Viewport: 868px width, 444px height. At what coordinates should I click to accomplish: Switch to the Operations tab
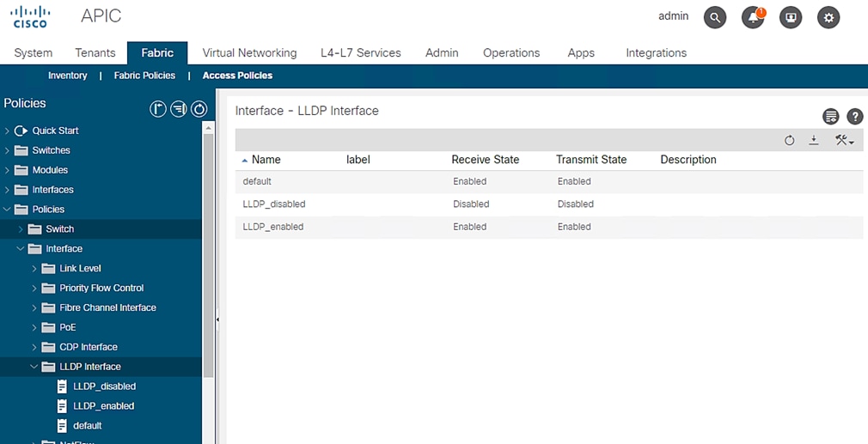[x=511, y=53]
